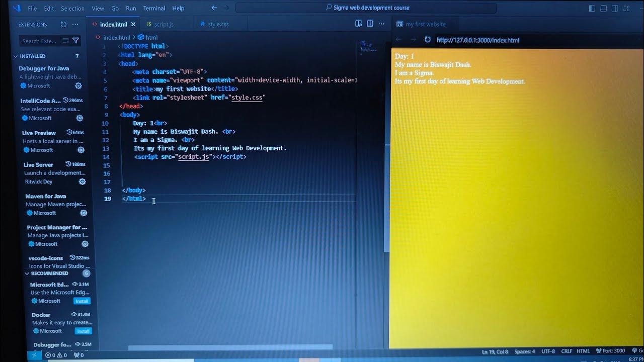Go back using the title bar arrow
The image size is (644, 362).
(214, 8)
